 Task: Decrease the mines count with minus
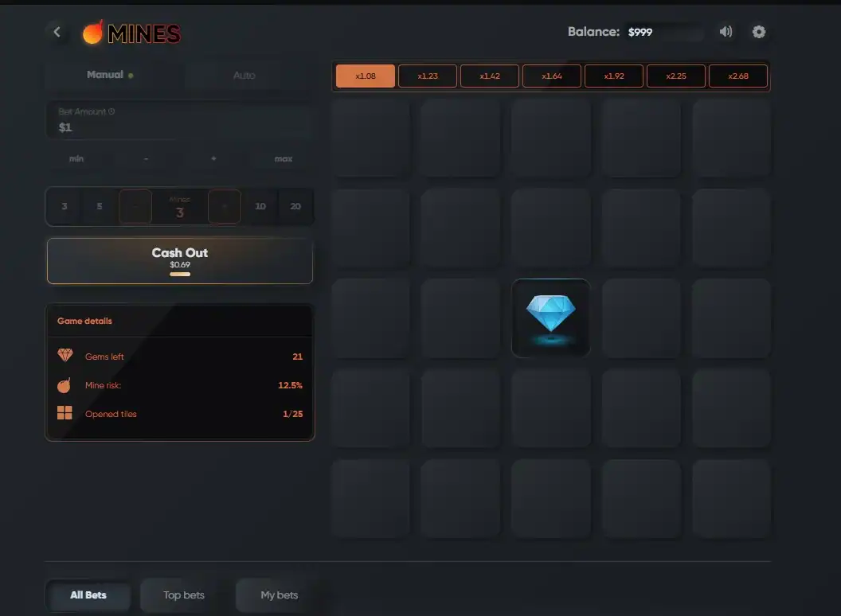pos(135,206)
